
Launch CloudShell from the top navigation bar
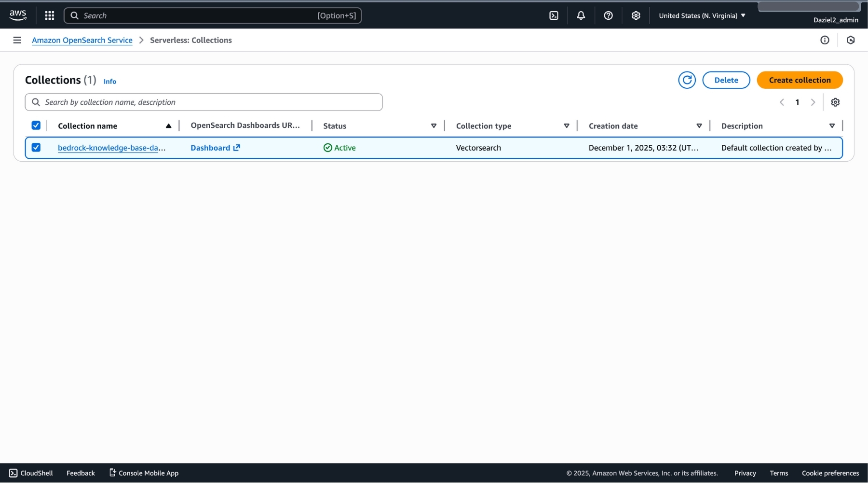554,15
